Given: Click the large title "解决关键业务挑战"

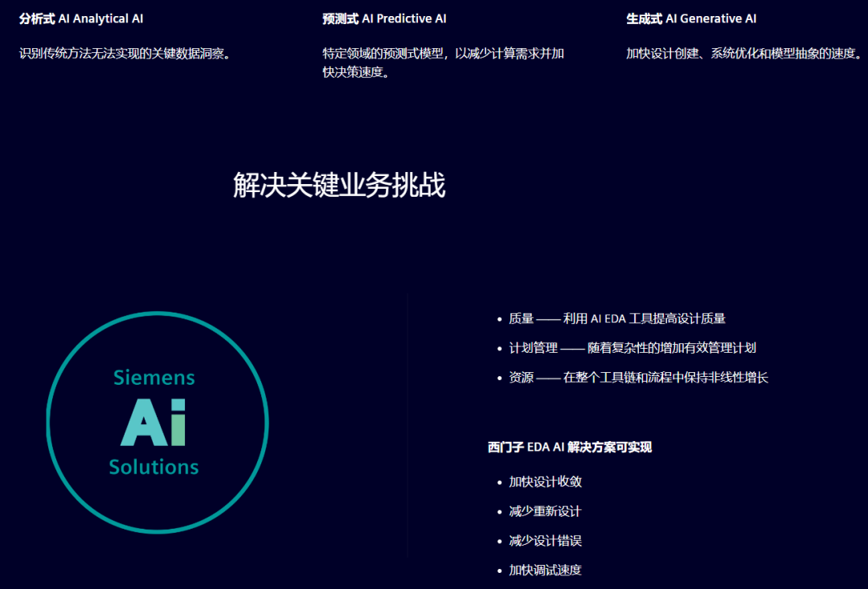Looking at the screenshot, I should (x=339, y=185).
